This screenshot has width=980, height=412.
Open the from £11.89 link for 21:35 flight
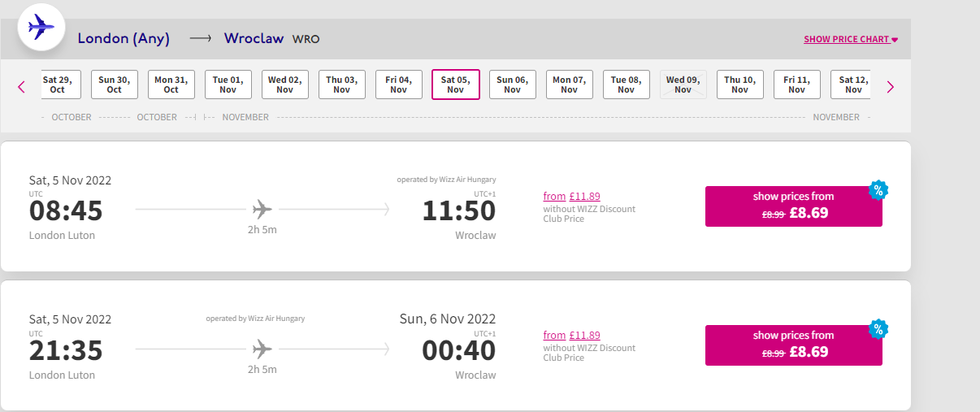572,335
